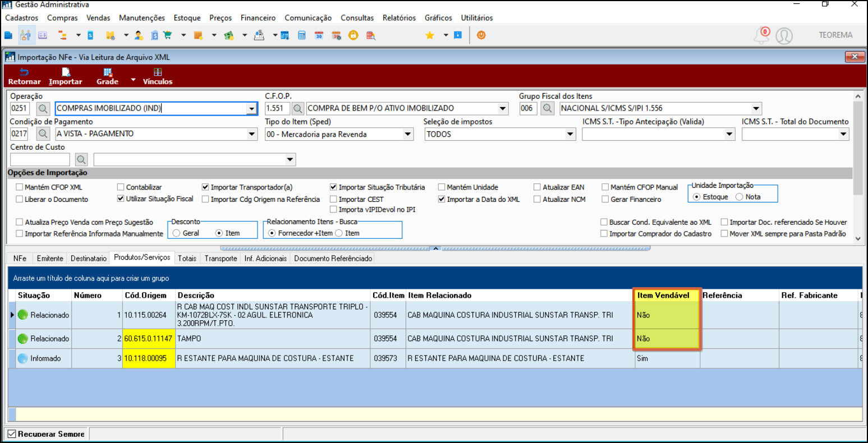Click magnifier beside Condição de Pagamento code
Image resolution: width=868 pixels, height=443 pixels.
(43, 134)
